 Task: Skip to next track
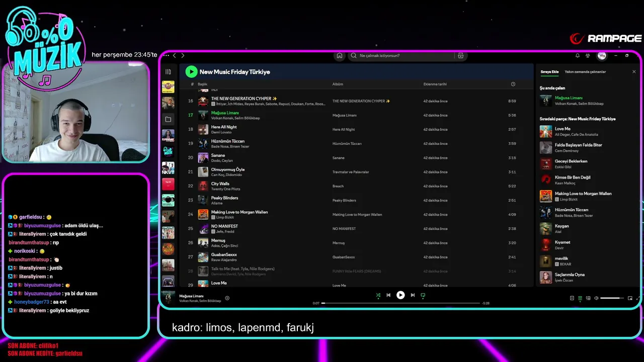pos(413,295)
